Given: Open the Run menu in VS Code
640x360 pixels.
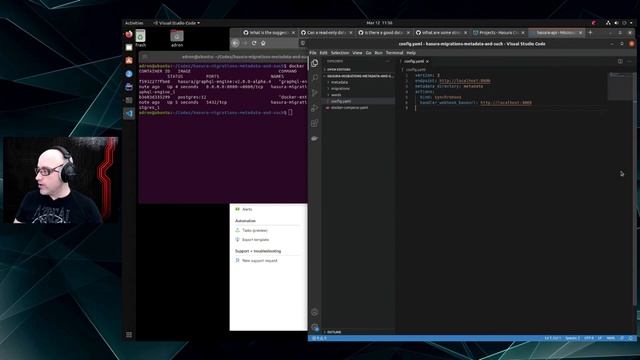Looking at the screenshot, I should pos(378,53).
